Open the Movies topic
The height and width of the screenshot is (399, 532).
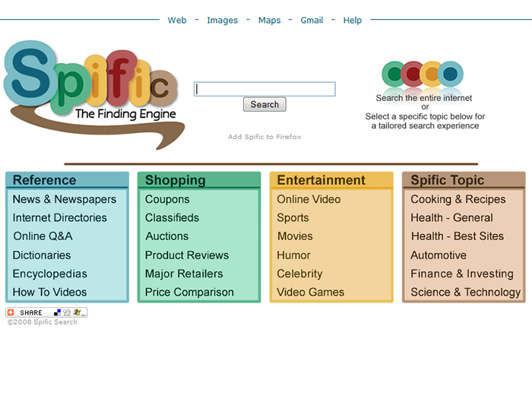click(x=295, y=236)
